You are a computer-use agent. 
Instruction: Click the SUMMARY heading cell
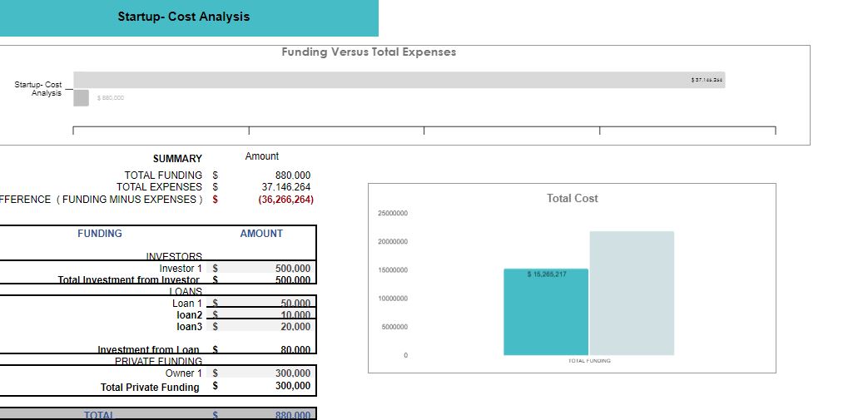[178, 159]
